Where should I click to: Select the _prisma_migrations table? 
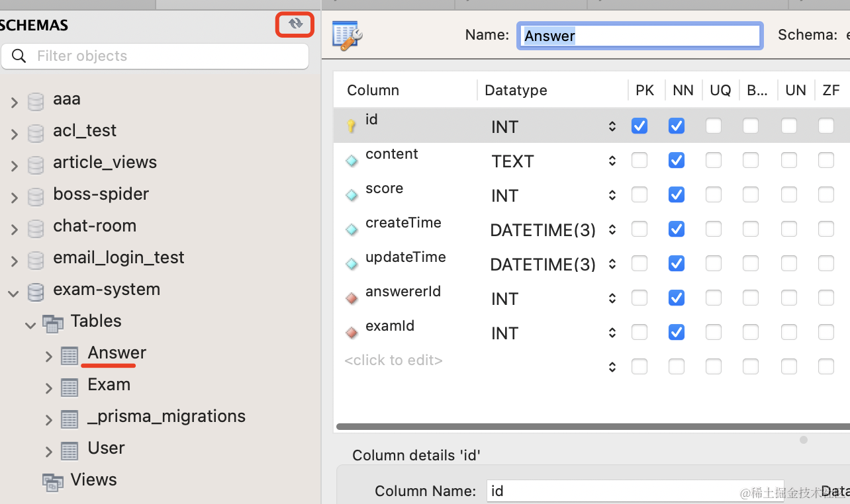(x=166, y=417)
